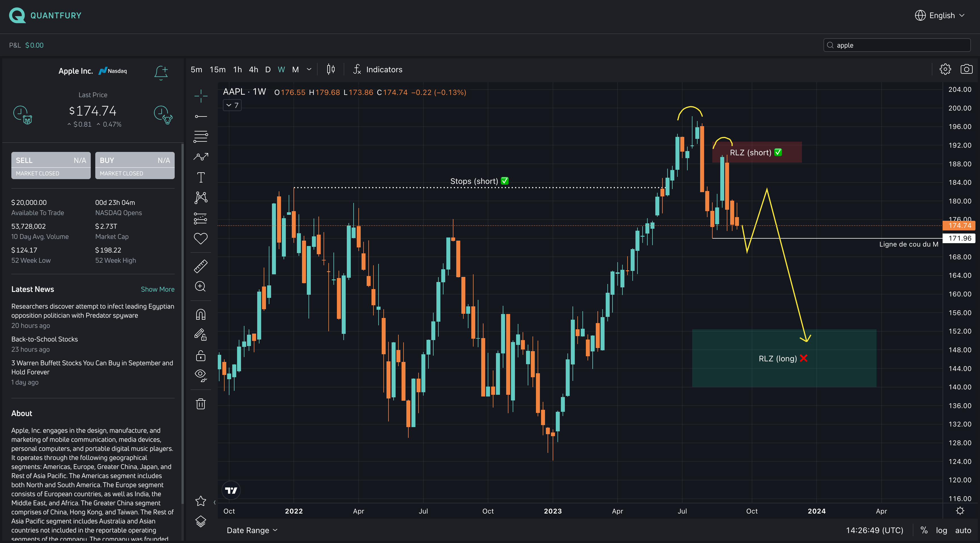Screen dimensions: 980x543
Task: Click the price alert bell icon
Action: [x=161, y=72]
